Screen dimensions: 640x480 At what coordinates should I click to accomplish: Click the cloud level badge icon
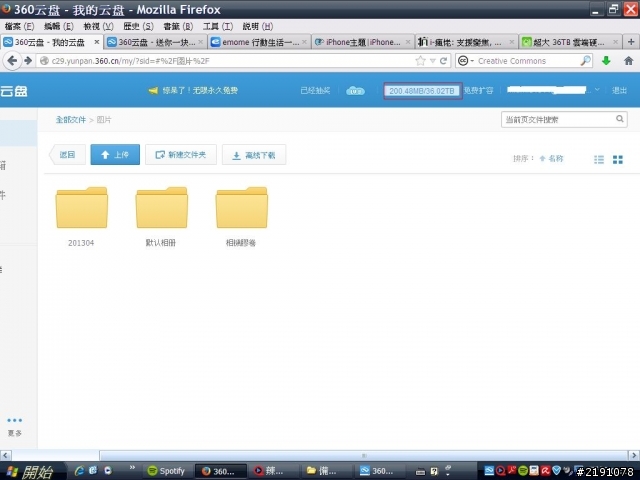356,91
